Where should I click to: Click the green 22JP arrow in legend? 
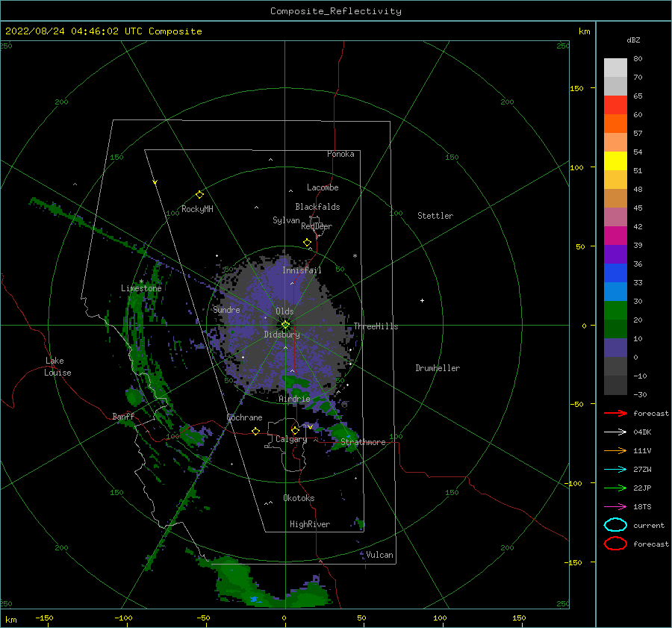pyautogui.click(x=615, y=488)
